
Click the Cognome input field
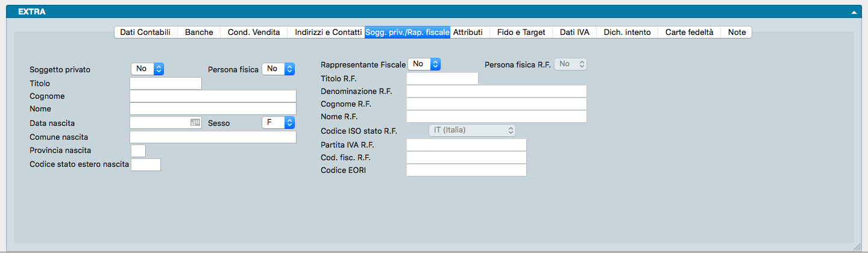pyautogui.click(x=213, y=96)
